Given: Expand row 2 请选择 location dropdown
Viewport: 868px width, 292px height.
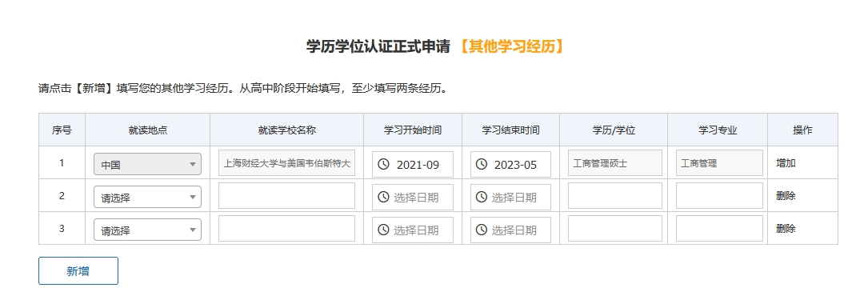Looking at the screenshot, I should pyautogui.click(x=147, y=197).
